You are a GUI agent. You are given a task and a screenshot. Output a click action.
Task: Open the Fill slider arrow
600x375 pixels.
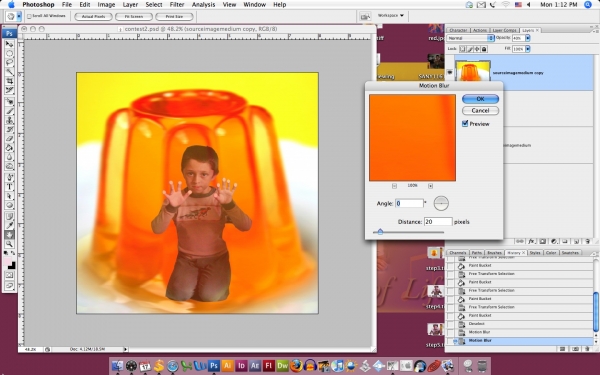[528, 49]
